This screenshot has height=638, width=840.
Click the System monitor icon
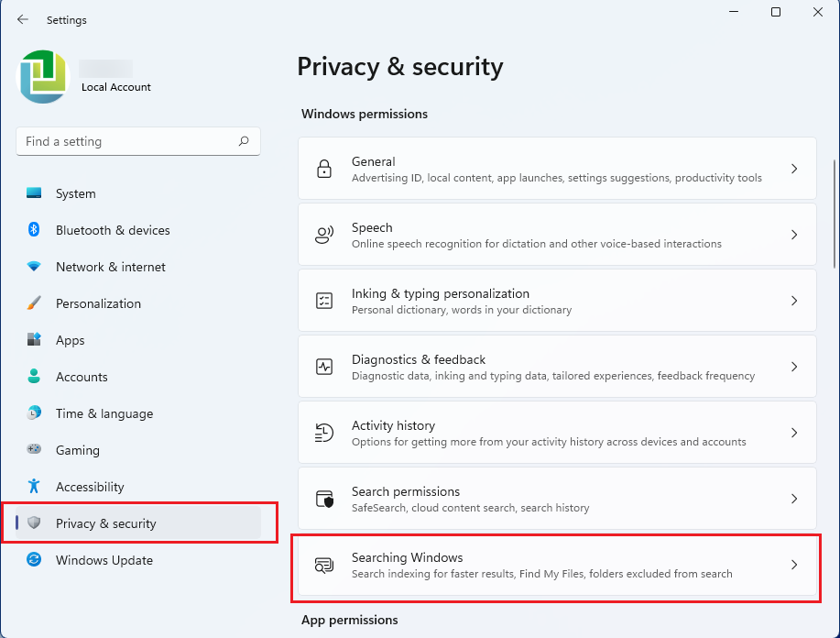pos(34,193)
